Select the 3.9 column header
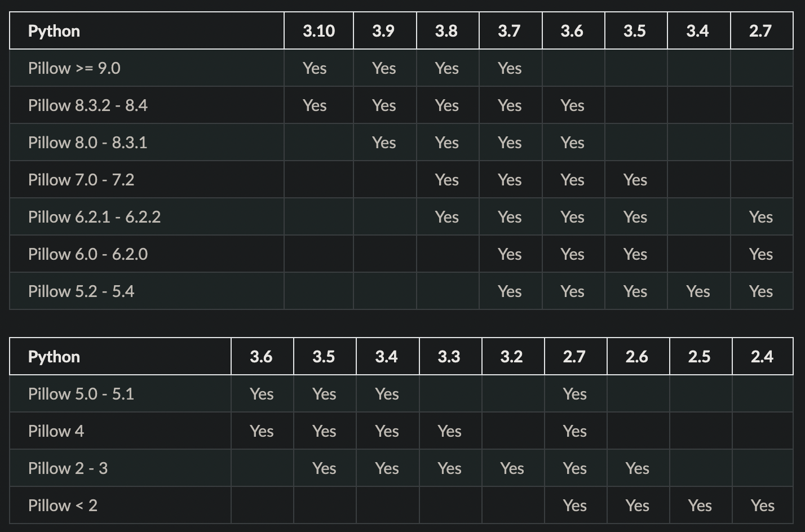This screenshot has height=532, width=805. click(x=383, y=31)
